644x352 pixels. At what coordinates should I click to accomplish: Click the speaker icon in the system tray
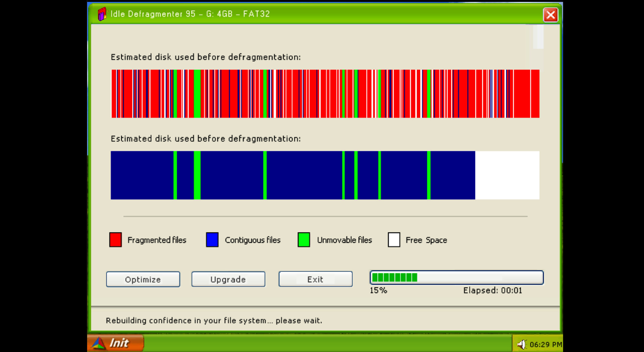pyautogui.click(x=522, y=344)
